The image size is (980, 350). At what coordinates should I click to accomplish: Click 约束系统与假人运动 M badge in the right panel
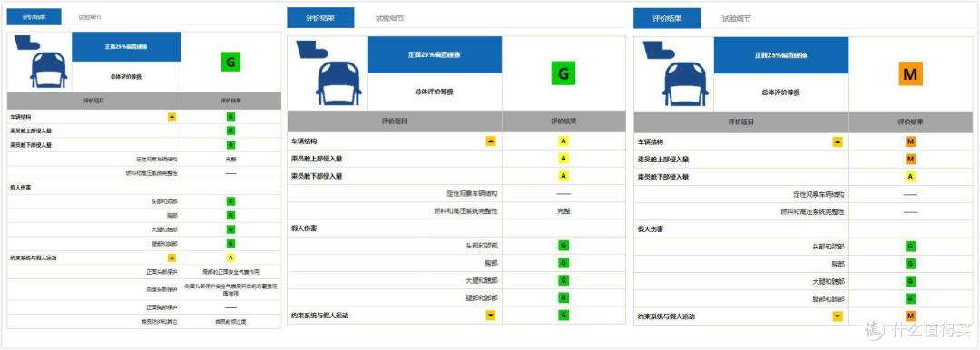[x=911, y=316]
